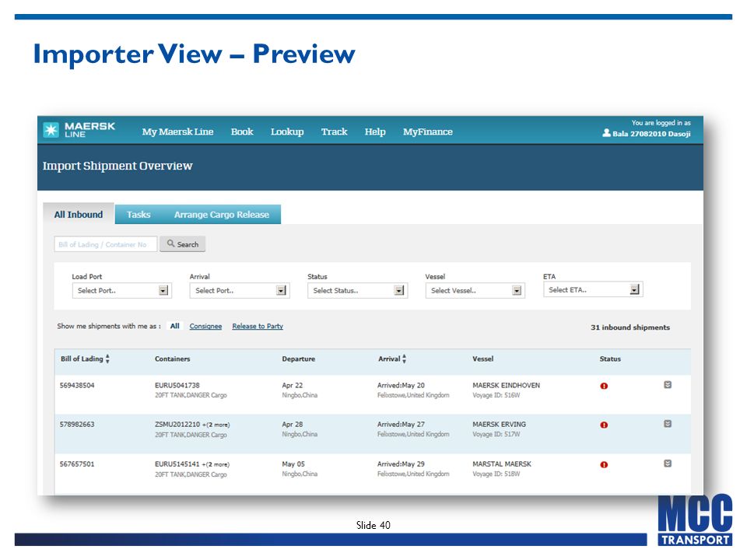The image size is (747, 560).
Task: Click Arrived:May 27 arrival cell
Action: pos(402,425)
